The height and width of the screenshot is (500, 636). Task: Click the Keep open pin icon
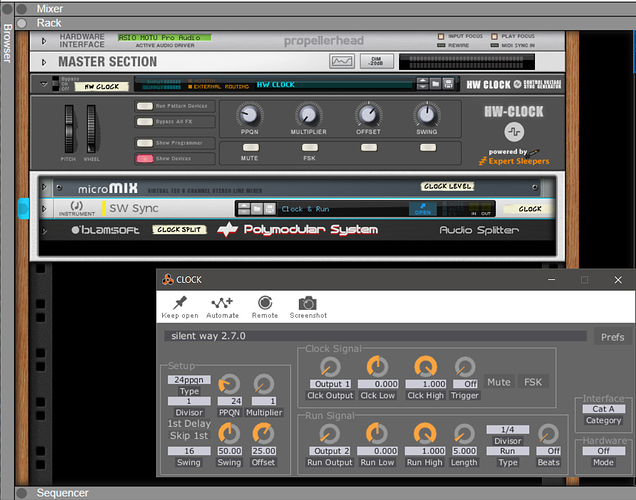click(180, 303)
